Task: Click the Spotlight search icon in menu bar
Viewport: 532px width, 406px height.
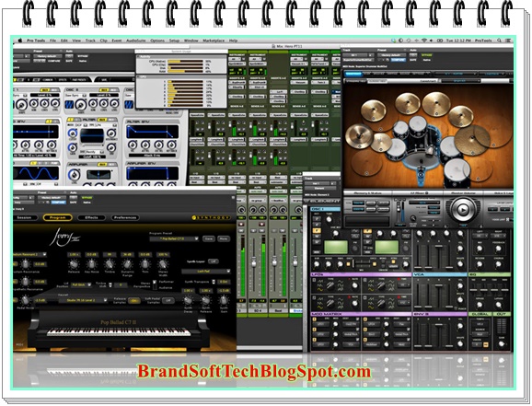Action: 499,41
